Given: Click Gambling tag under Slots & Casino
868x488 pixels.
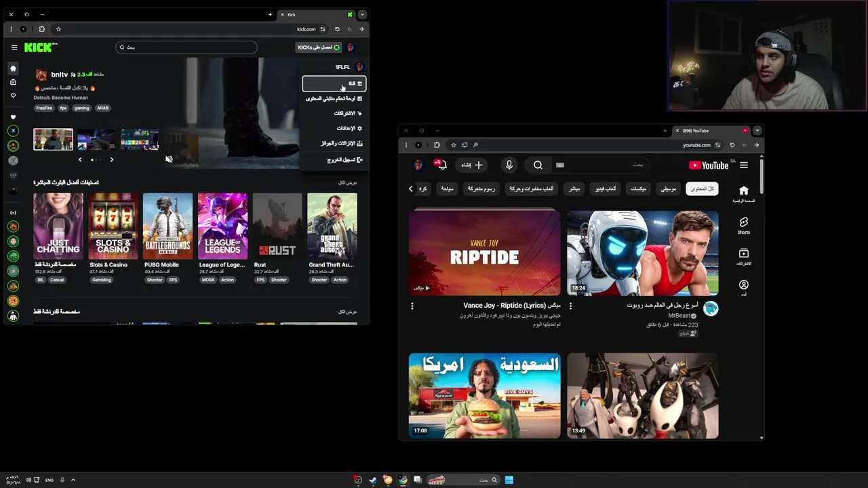Looking at the screenshot, I should click(102, 280).
